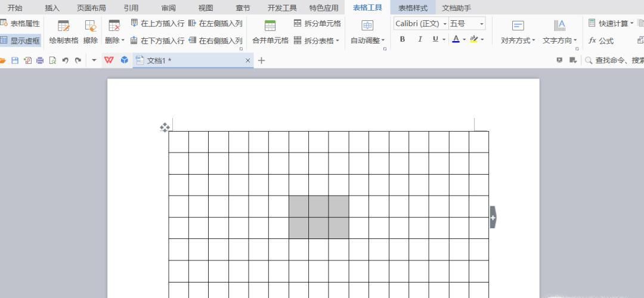
Task: Expand underline style arrow
Action: (445, 39)
